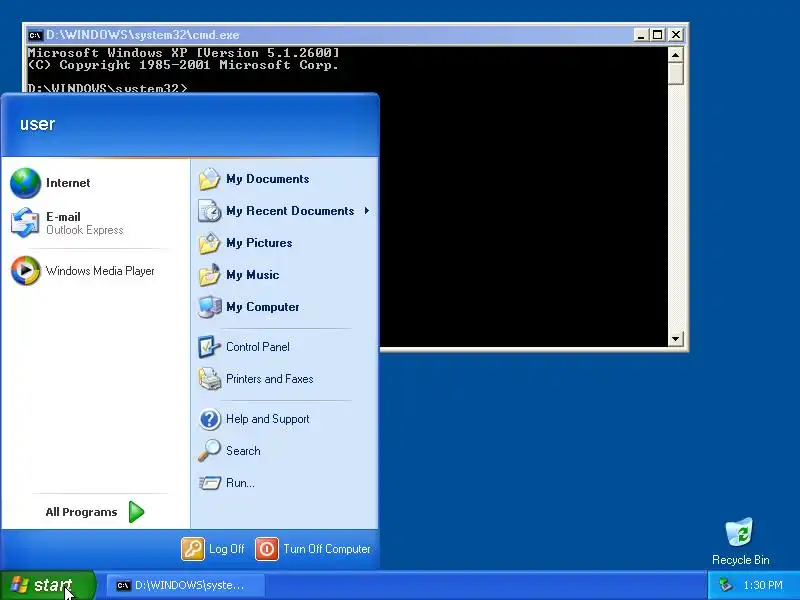This screenshot has height=600, width=800.
Task: Click the system tray network icon
Action: 725,585
